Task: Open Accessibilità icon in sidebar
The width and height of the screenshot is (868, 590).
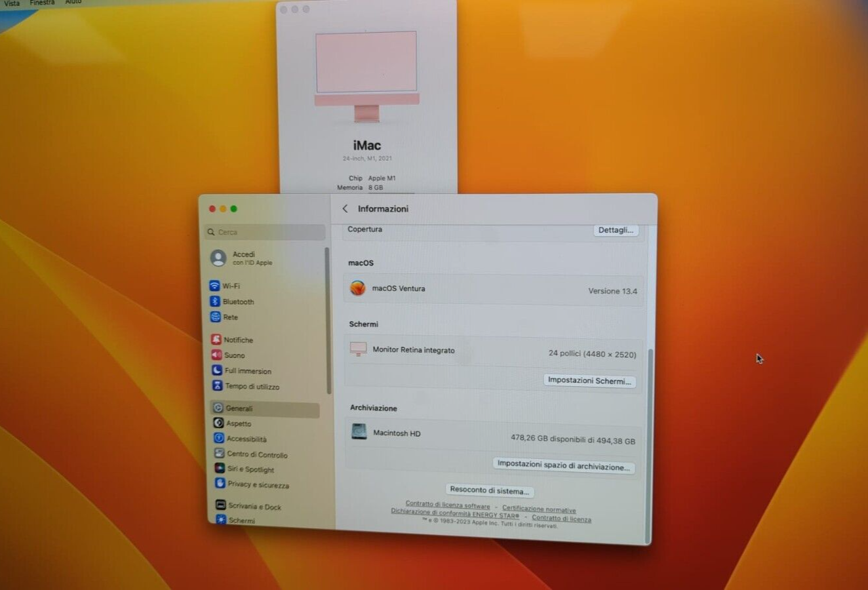Action: (x=219, y=438)
